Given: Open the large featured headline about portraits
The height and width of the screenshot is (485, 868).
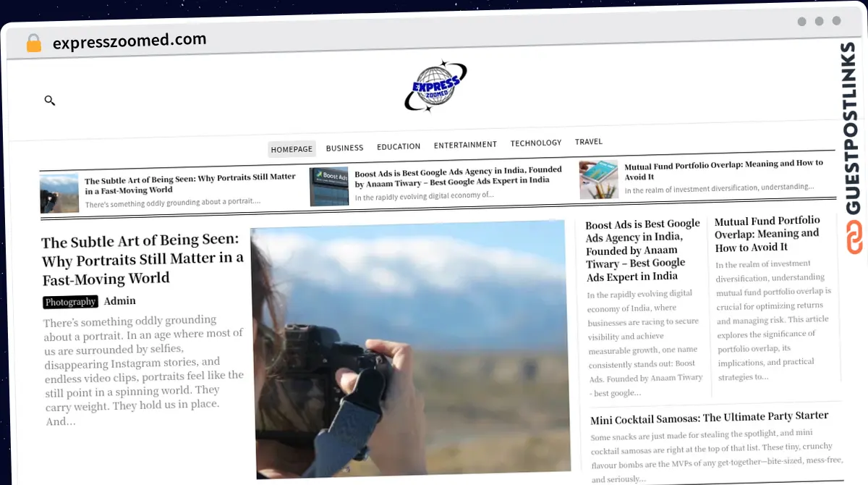Looking at the screenshot, I should coord(142,259).
